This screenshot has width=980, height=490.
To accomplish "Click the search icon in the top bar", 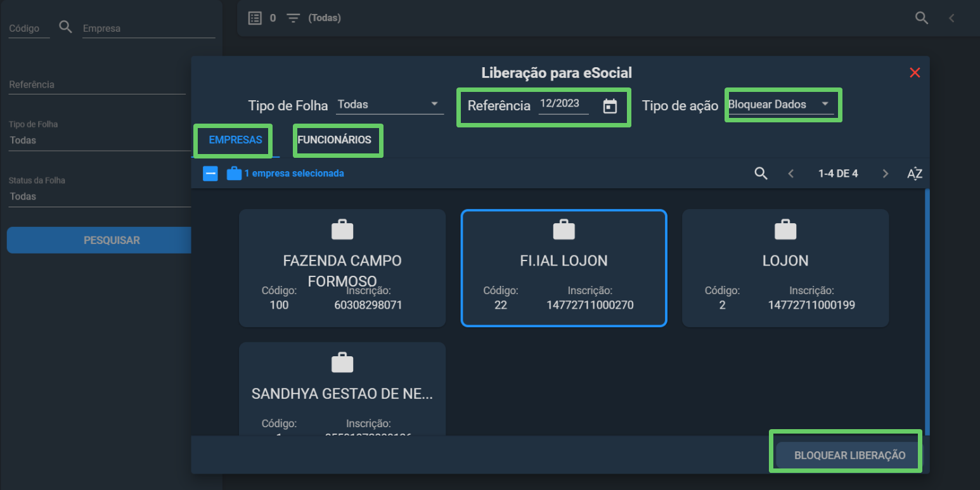I will point(922,18).
